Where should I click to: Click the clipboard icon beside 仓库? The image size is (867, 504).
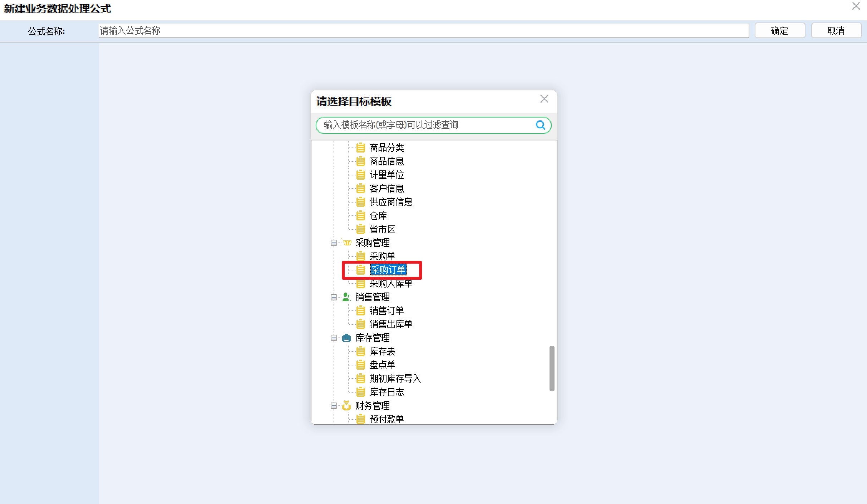click(361, 215)
